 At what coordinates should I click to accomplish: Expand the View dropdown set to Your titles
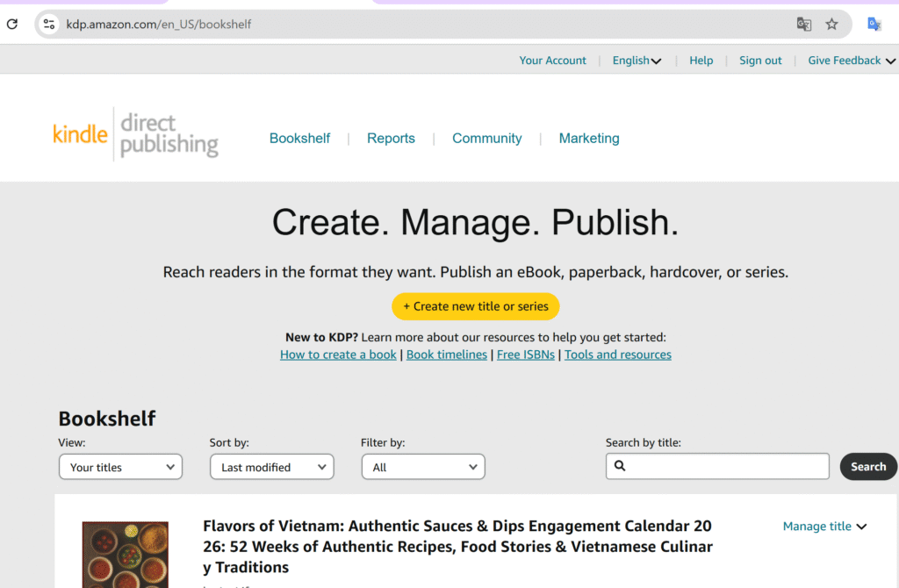tap(120, 467)
